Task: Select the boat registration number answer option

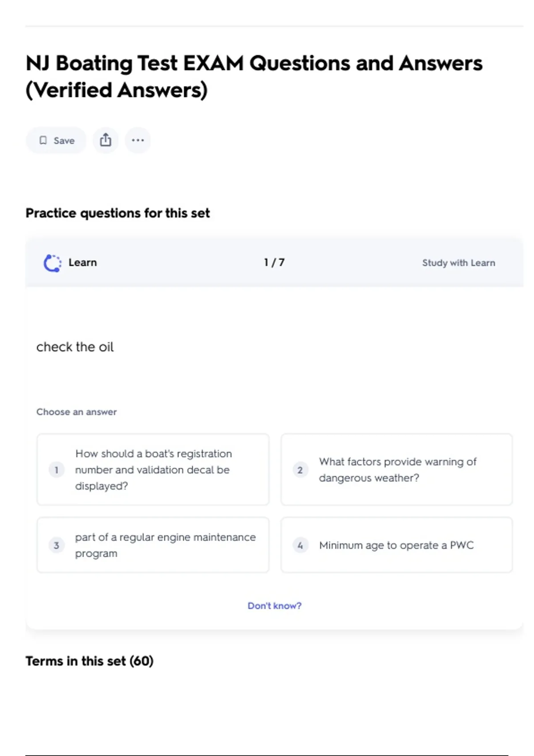Action: coord(153,470)
